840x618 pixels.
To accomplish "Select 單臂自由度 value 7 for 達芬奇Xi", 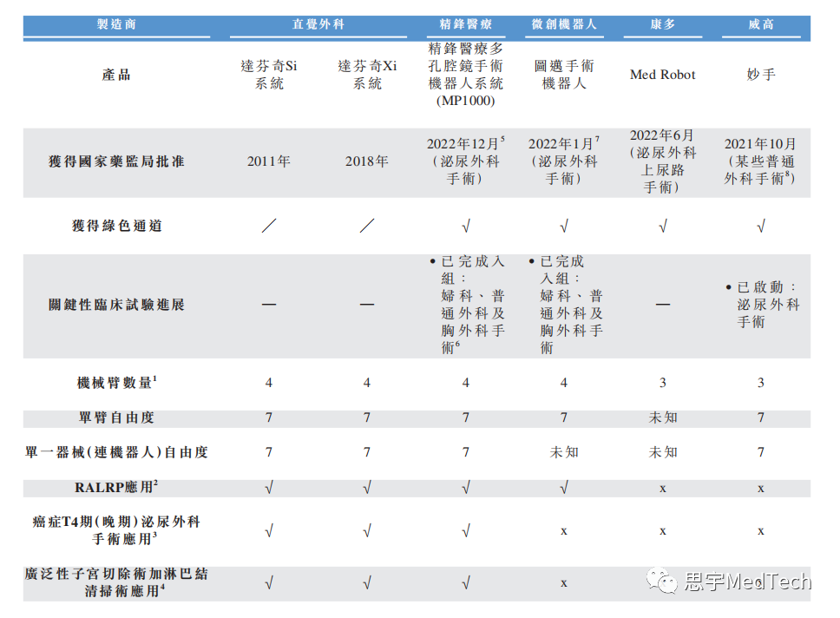I will [x=367, y=418].
